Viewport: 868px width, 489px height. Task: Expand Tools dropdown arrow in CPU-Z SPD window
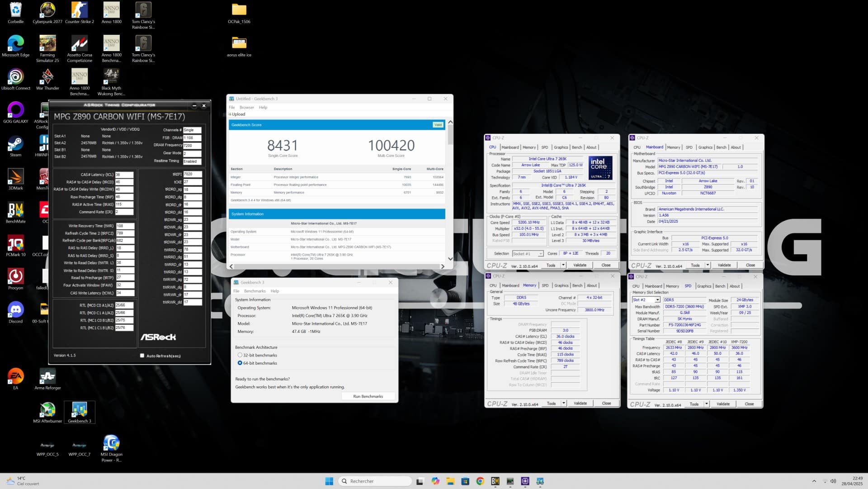[x=707, y=404]
